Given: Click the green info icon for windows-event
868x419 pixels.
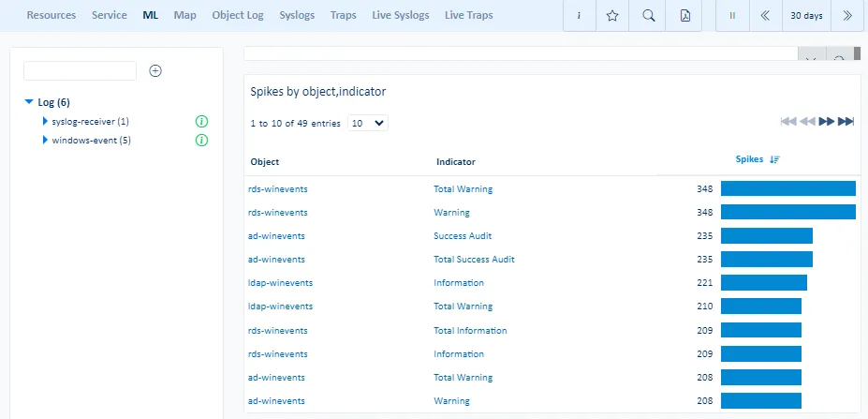Looking at the screenshot, I should click(201, 141).
